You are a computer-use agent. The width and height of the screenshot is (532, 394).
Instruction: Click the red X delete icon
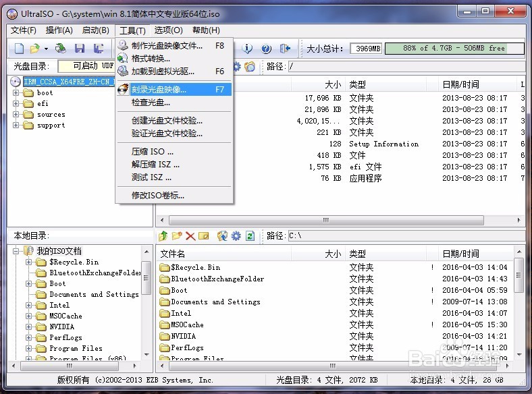[190, 235]
